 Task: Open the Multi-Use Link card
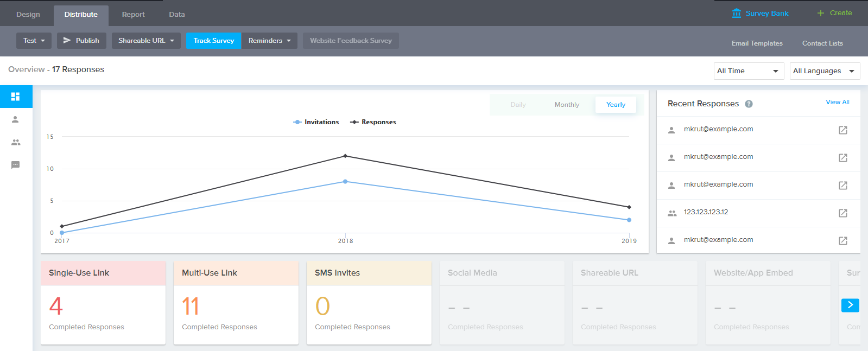click(x=236, y=303)
